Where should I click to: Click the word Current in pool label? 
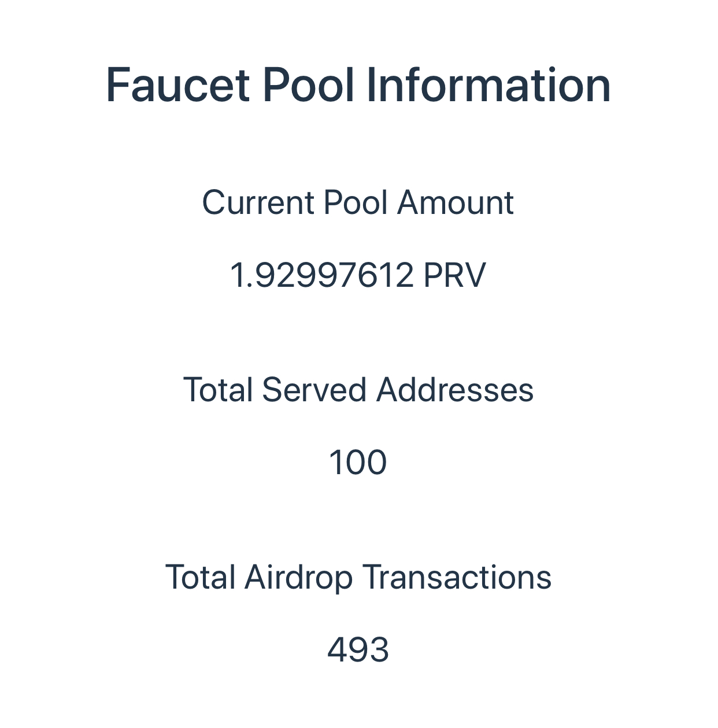258,203
